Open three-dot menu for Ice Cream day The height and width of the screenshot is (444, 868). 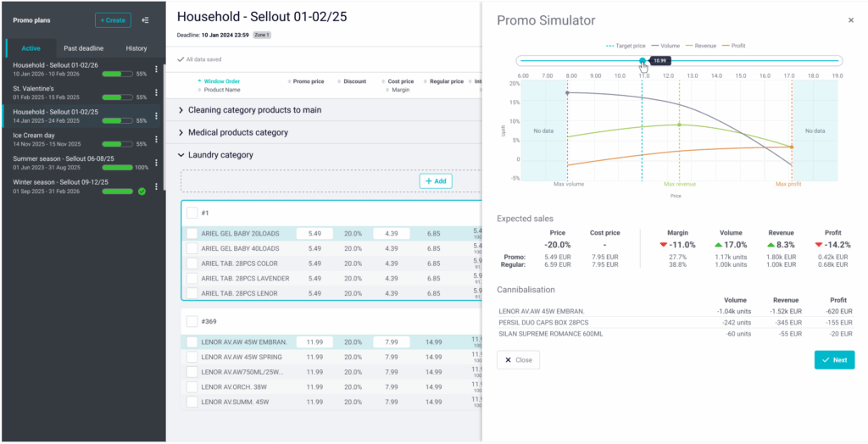pos(156,139)
